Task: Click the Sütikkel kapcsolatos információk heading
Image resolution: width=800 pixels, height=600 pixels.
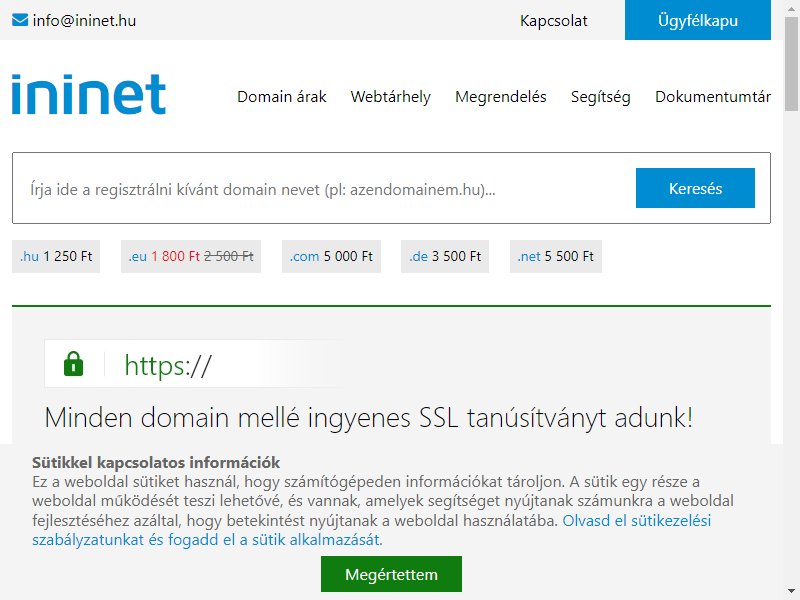Action: click(x=156, y=462)
